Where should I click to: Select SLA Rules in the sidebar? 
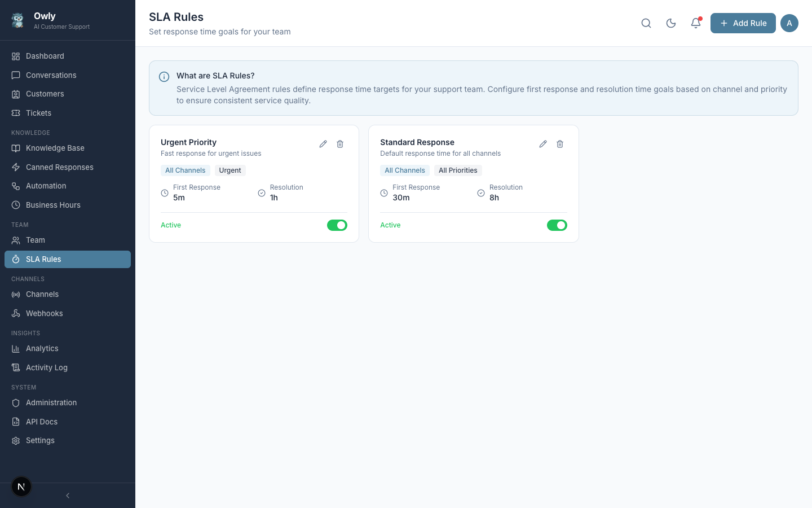tap(68, 259)
